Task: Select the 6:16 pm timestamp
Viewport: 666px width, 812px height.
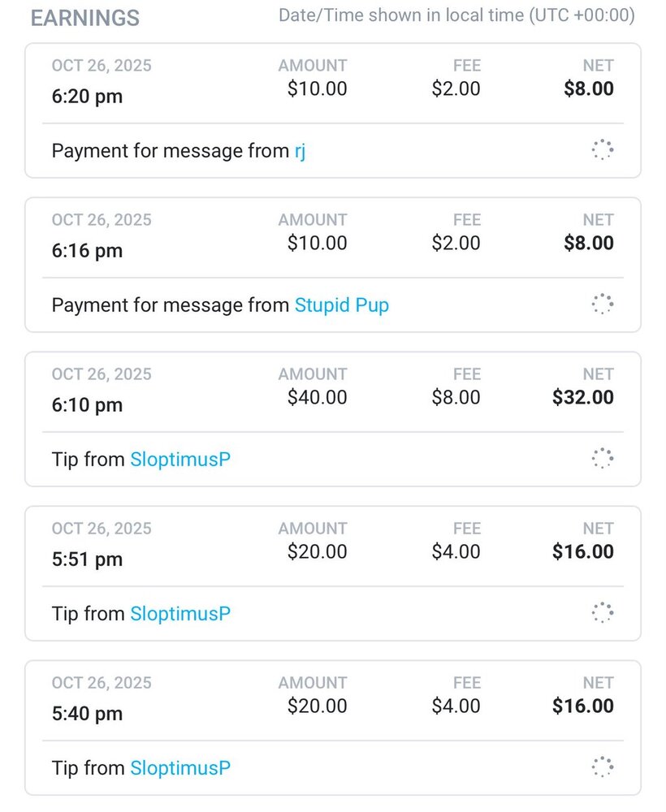Action: click(87, 251)
